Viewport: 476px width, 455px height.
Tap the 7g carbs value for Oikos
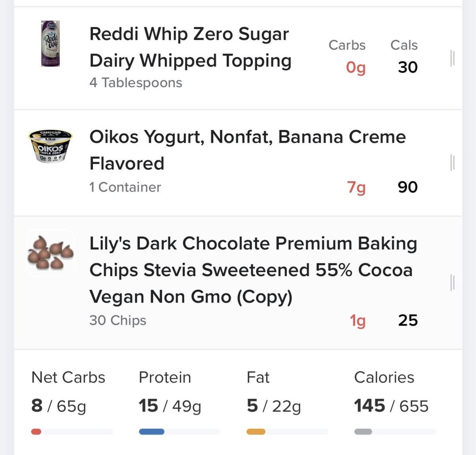(x=357, y=188)
